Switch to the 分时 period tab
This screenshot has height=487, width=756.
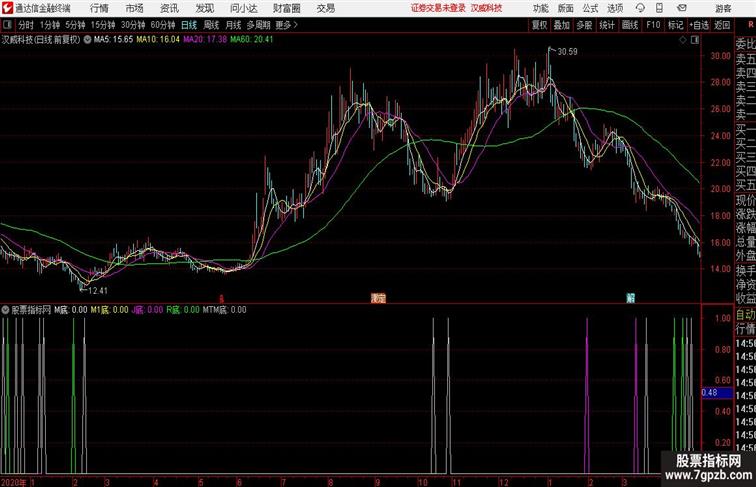(x=26, y=25)
